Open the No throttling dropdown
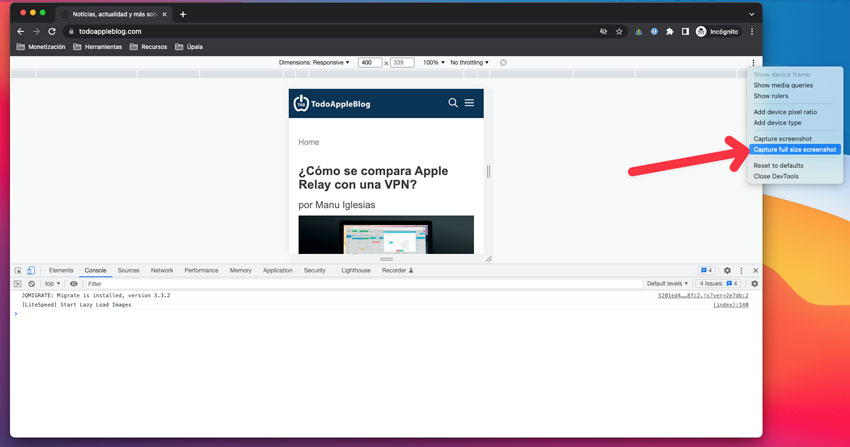 (x=469, y=63)
